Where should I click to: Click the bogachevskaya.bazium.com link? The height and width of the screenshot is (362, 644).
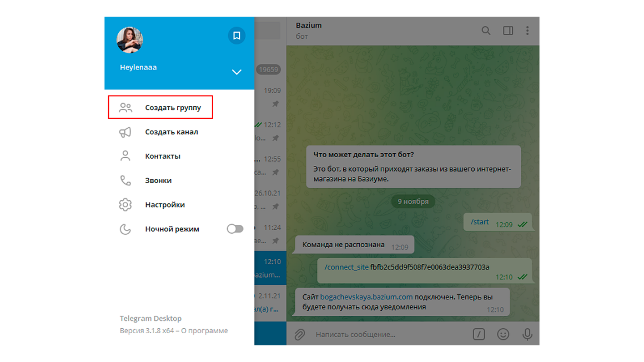[366, 296]
